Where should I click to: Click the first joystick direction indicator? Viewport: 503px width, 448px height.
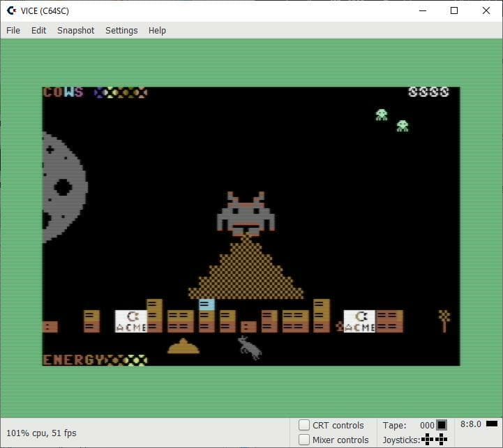click(427, 440)
